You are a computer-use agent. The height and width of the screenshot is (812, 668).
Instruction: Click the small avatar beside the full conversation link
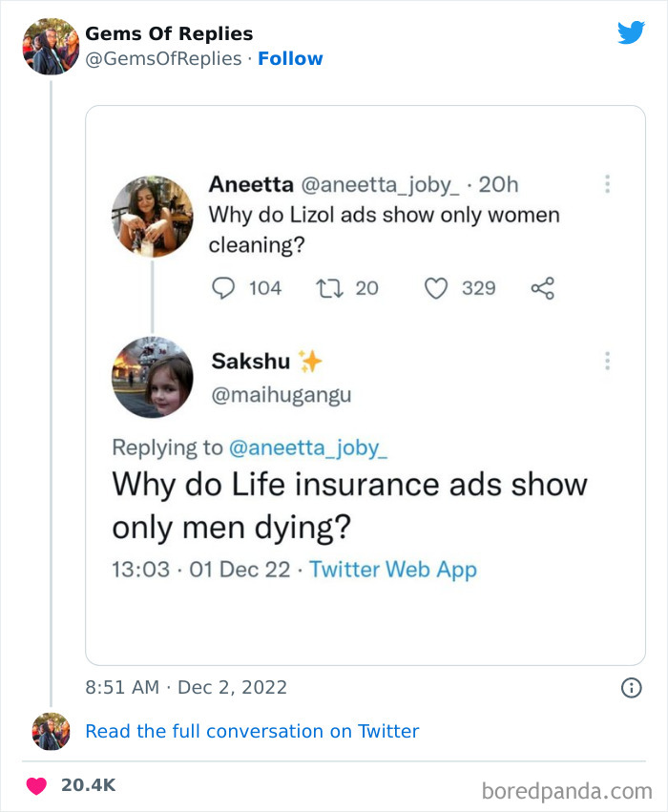click(x=51, y=731)
